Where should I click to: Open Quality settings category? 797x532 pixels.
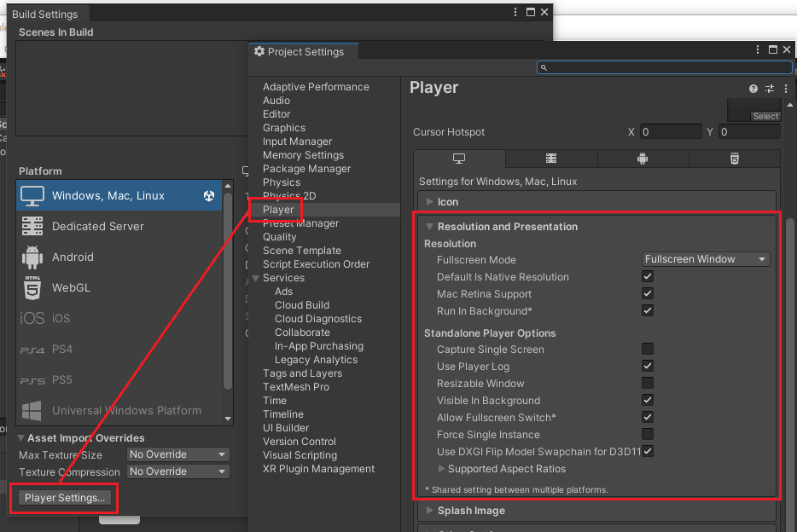coord(280,237)
